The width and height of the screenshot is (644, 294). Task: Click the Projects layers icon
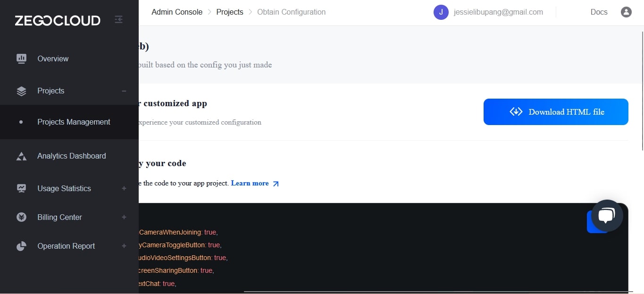click(x=21, y=91)
